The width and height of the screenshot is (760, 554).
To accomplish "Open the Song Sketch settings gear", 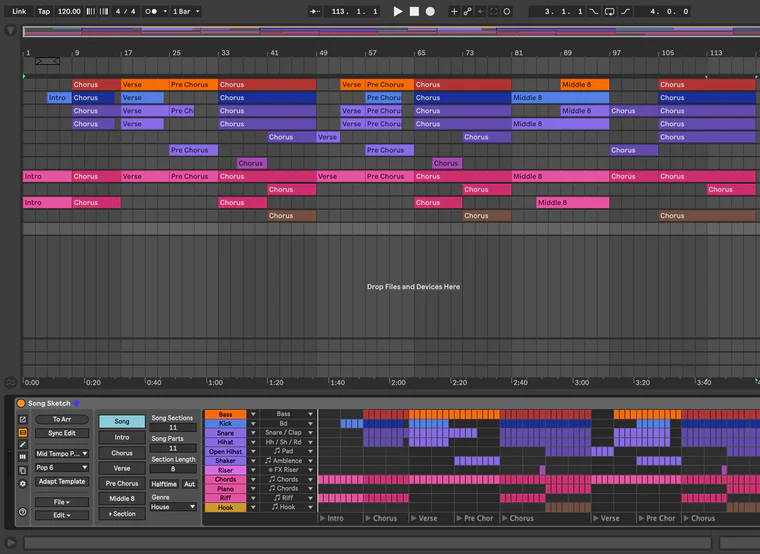I will tap(22, 483).
